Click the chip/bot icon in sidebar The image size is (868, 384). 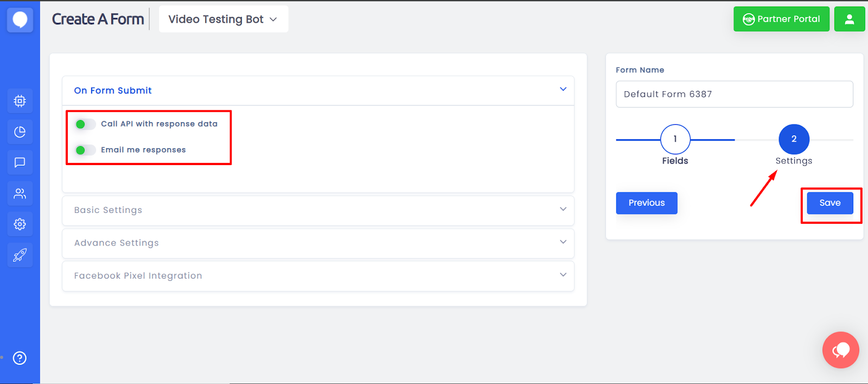click(20, 101)
